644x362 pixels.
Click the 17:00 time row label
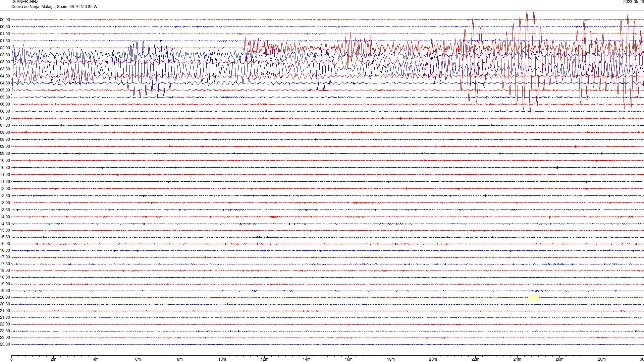5,257
